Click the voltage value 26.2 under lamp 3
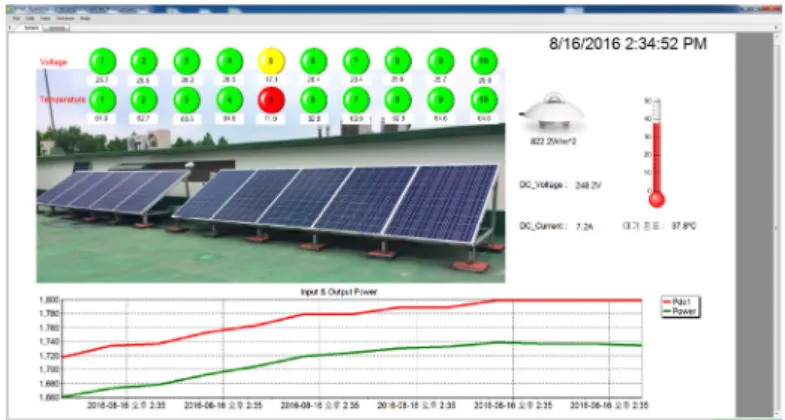This screenshot has width=785, height=420. [187, 80]
